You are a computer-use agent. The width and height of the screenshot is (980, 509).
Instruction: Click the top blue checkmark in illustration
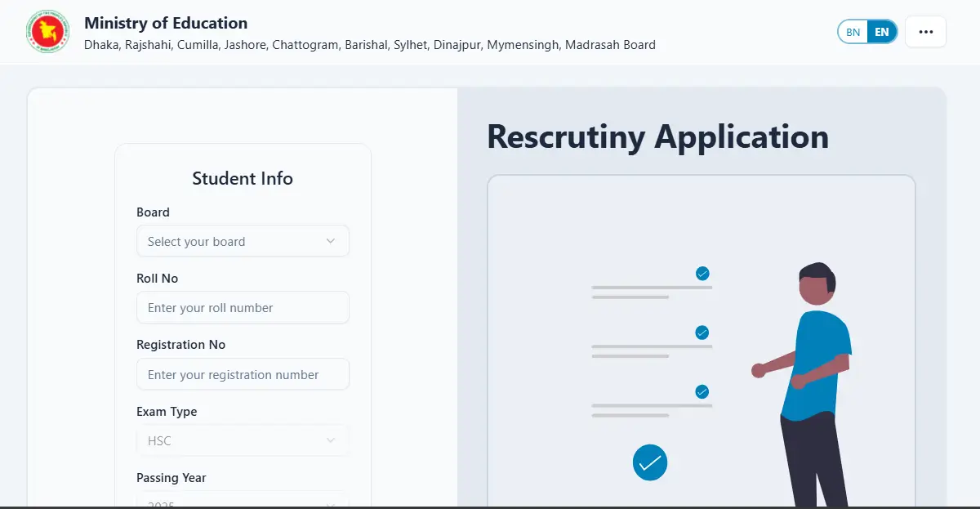[x=702, y=274]
